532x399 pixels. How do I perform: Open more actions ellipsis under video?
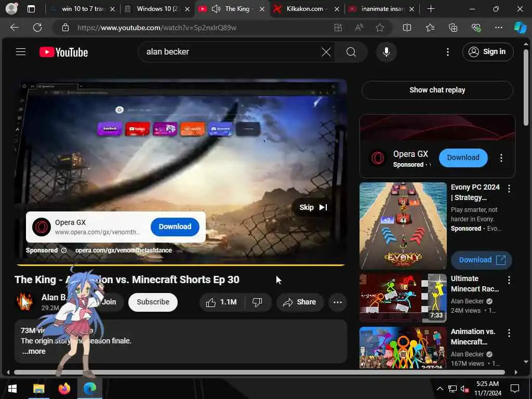coord(337,302)
